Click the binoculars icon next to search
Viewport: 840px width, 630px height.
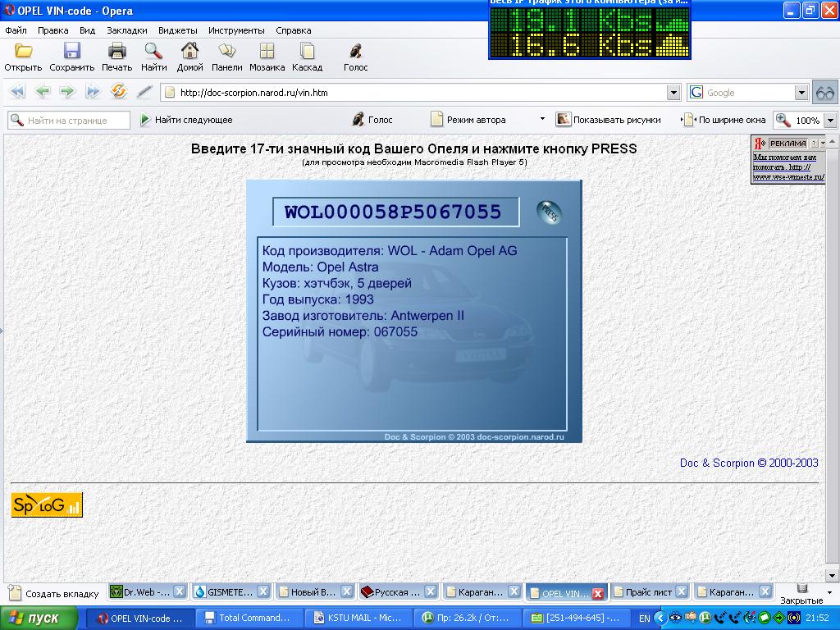pyautogui.click(x=825, y=93)
